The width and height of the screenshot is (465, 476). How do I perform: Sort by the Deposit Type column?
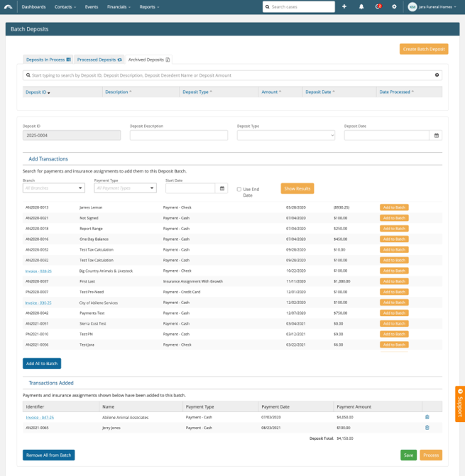click(197, 92)
